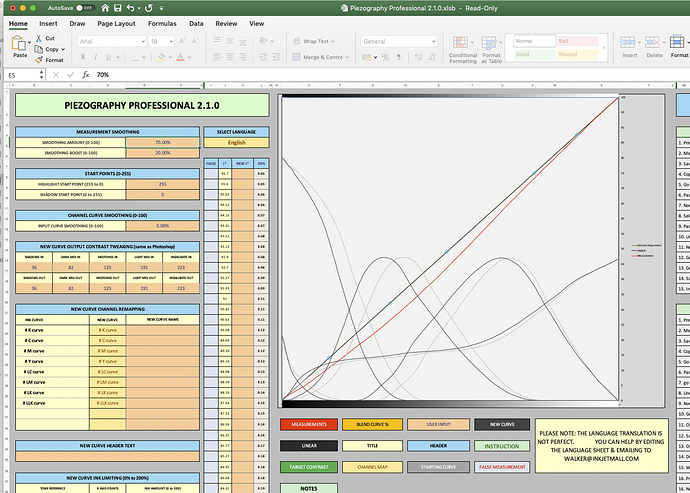Toggle the AutoSave switch
690x493 pixels.
click(x=85, y=8)
